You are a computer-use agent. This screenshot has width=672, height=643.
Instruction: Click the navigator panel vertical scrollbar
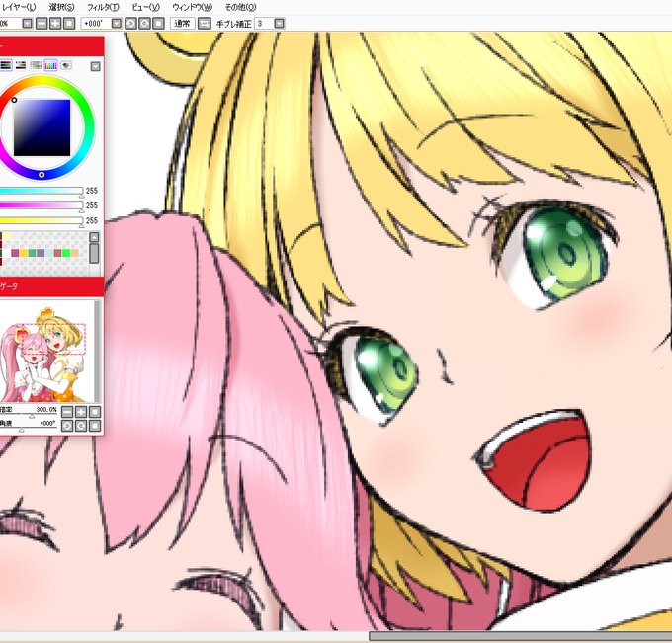point(97,352)
